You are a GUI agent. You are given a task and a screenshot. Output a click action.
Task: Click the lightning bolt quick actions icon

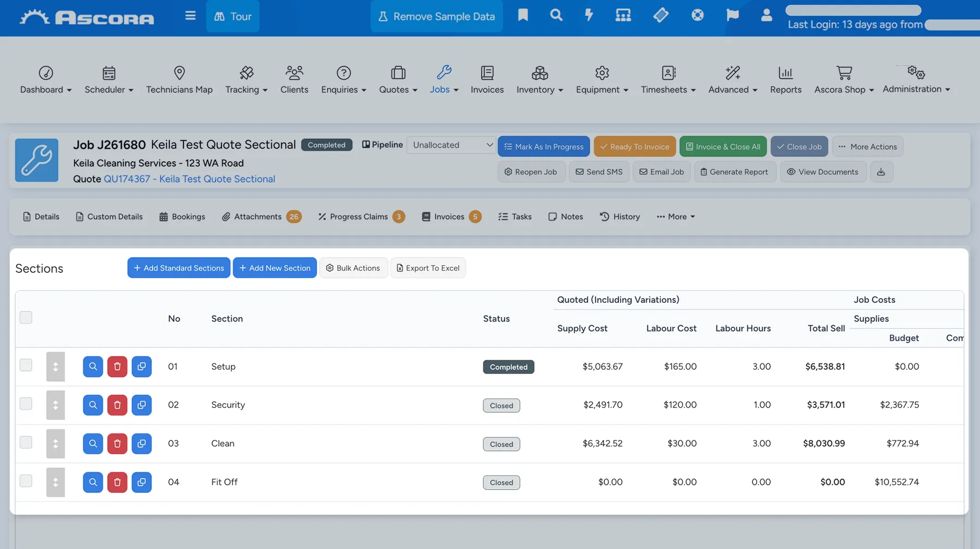click(x=589, y=15)
